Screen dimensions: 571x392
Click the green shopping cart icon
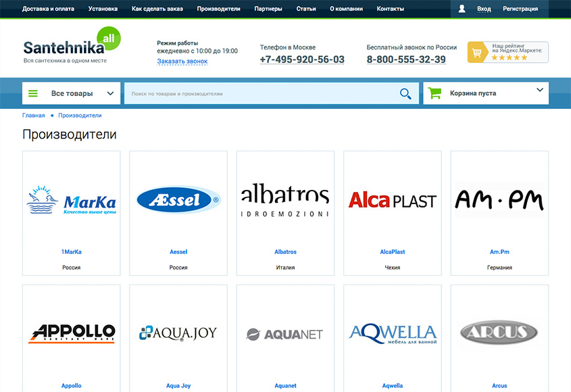click(x=435, y=93)
